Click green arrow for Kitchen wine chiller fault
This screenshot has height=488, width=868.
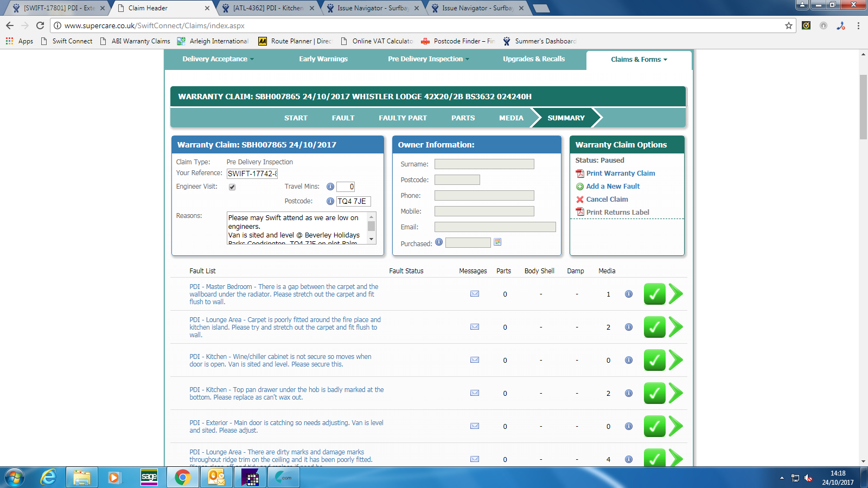pyautogui.click(x=675, y=360)
